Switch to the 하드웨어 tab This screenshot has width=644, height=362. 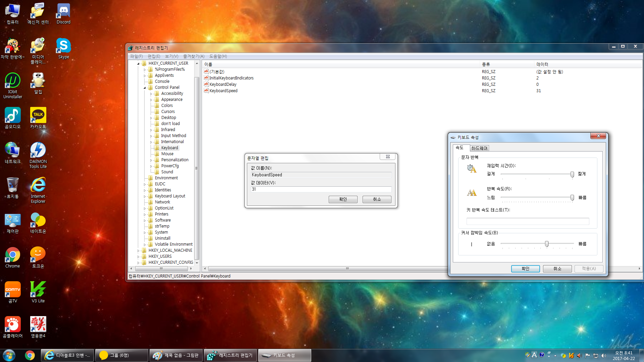[479, 148]
